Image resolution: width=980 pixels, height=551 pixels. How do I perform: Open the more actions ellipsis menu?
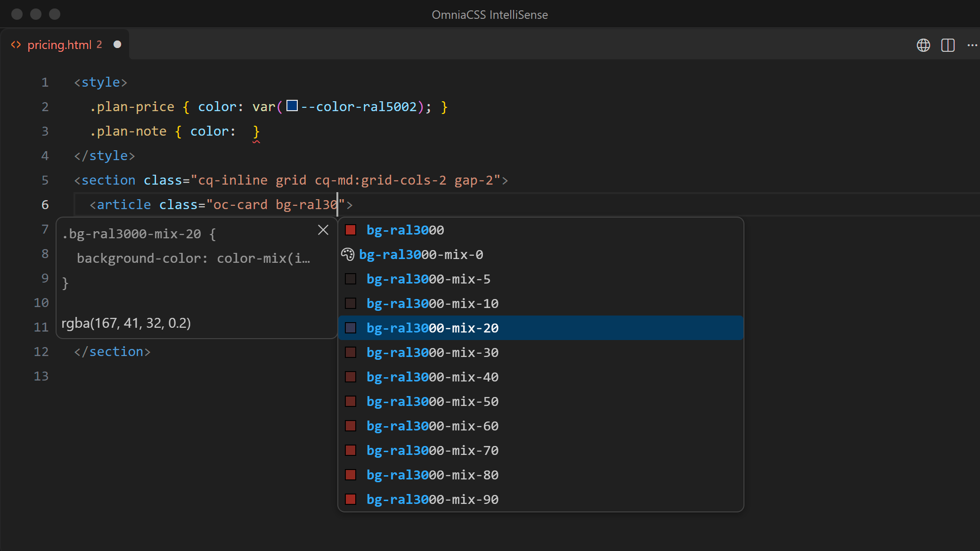972,45
